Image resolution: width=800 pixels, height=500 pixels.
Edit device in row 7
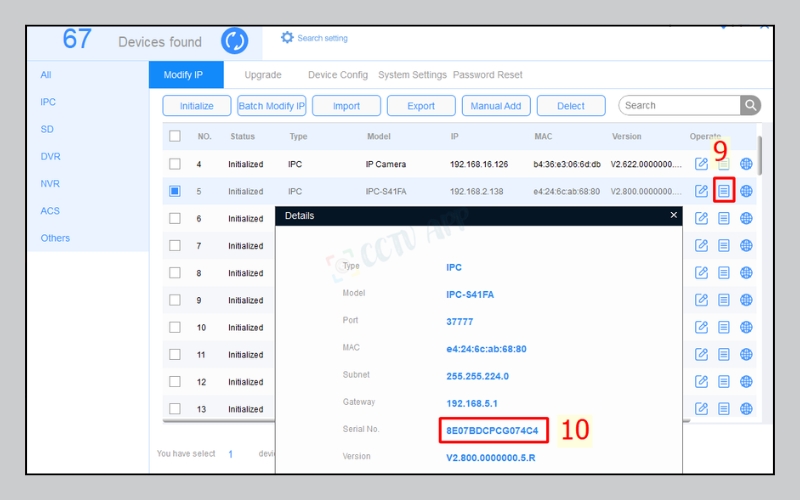coord(701,245)
